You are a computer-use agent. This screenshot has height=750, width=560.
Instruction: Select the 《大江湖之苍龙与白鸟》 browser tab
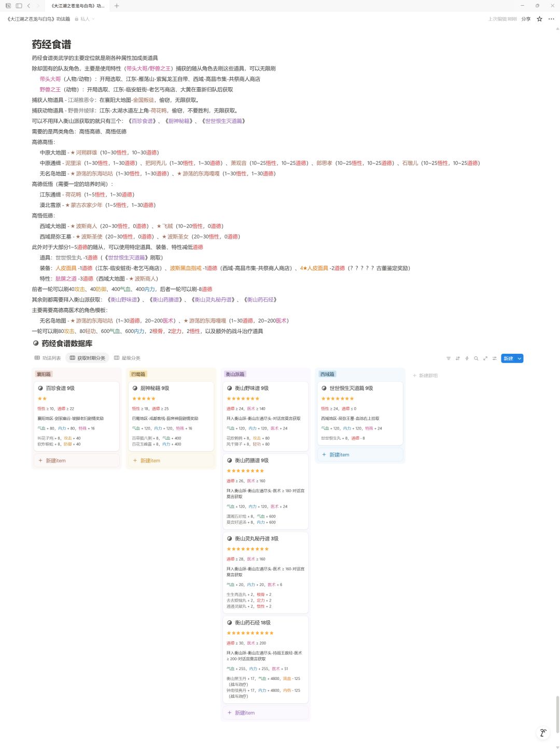(x=78, y=6)
